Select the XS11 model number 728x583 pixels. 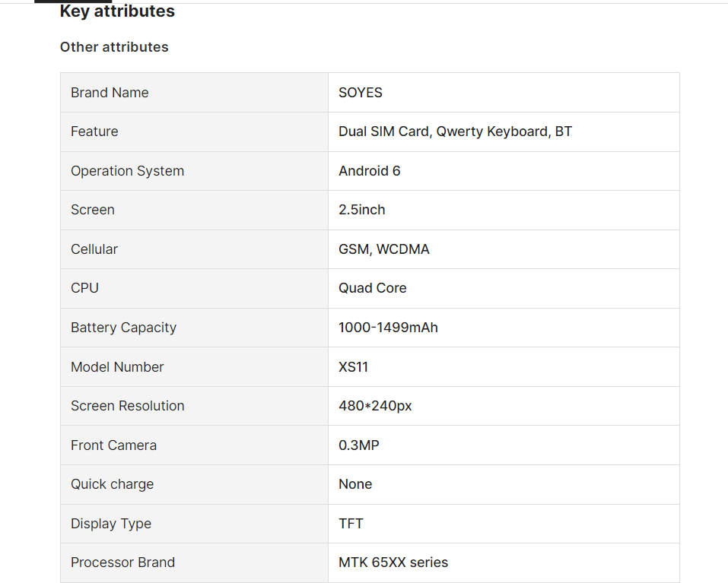tap(353, 367)
